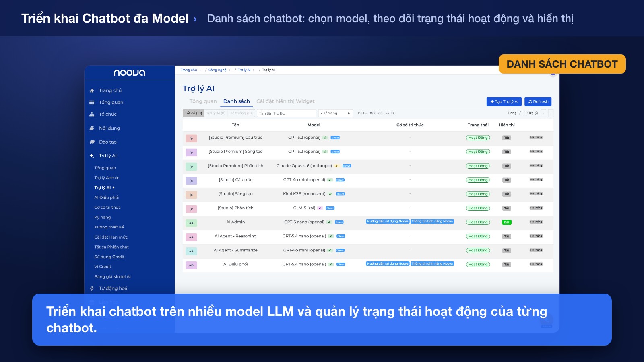The height and width of the screenshot is (362, 644).
Task: Open Xưởng thiết kế sidebar item
Action: pos(109,227)
